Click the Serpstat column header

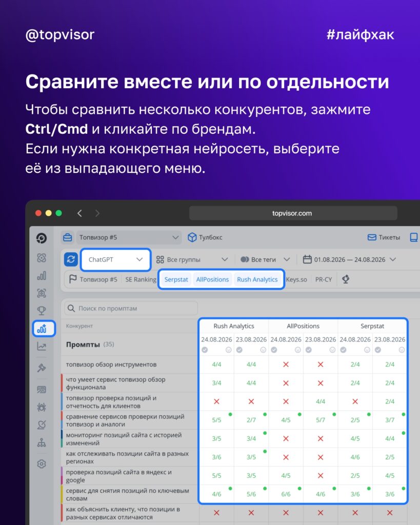coord(372,326)
